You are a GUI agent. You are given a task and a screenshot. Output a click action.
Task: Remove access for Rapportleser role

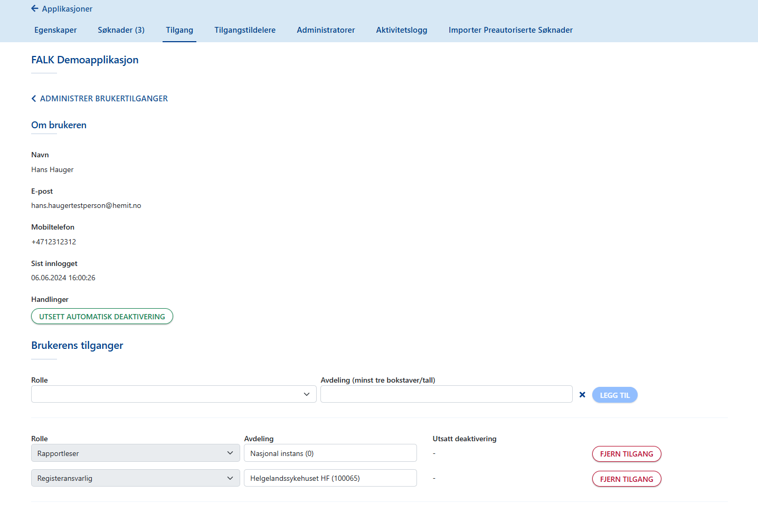(627, 454)
